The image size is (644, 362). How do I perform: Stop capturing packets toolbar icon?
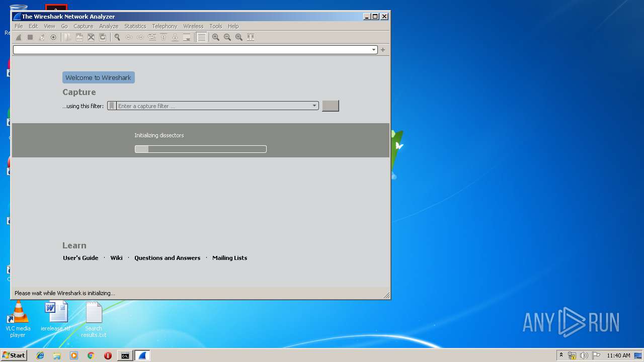pos(30,37)
